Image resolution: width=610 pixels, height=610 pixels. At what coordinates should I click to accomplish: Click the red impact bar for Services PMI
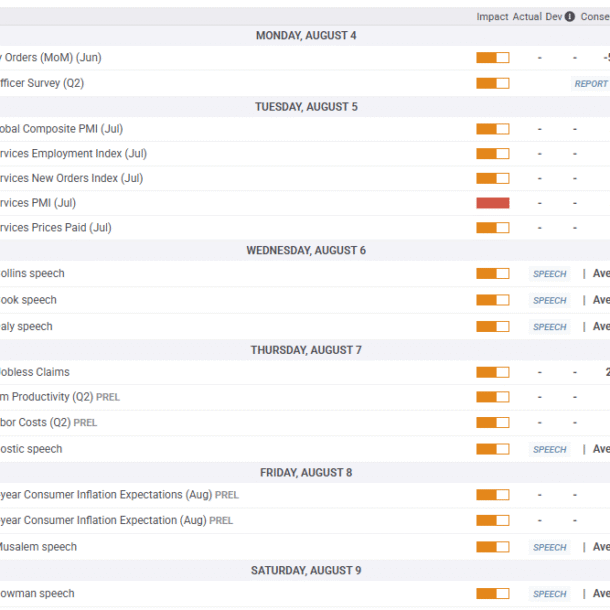[x=493, y=203]
